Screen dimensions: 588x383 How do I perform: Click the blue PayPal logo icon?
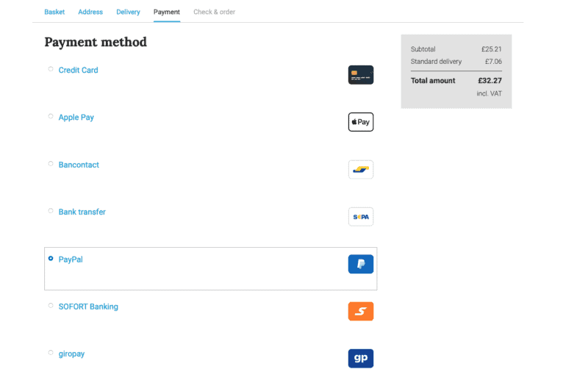[x=361, y=264]
